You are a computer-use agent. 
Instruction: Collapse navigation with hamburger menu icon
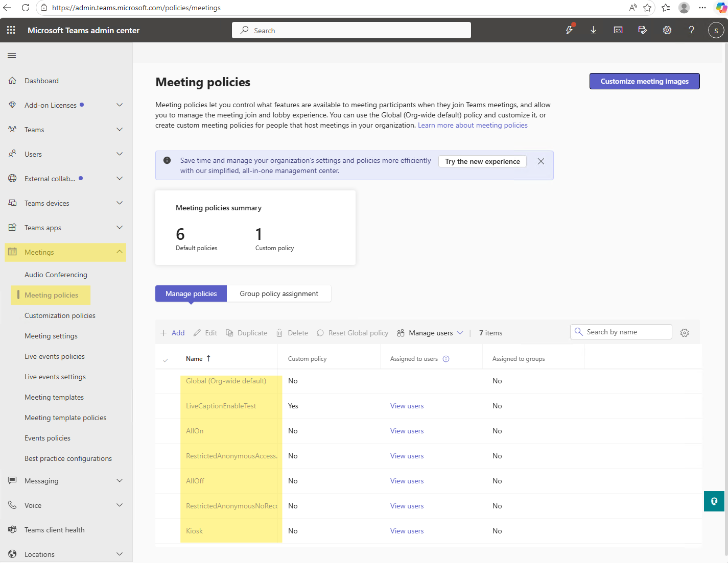pyautogui.click(x=12, y=55)
